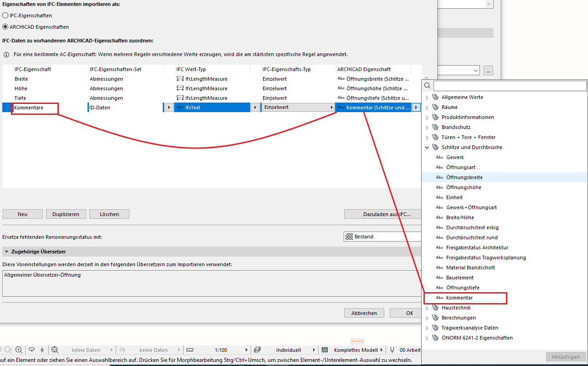The height and width of the screenshot is (366, 588).
Task: Select the IFC-Eigenschaften radio button
Action: tap(4, 15)
